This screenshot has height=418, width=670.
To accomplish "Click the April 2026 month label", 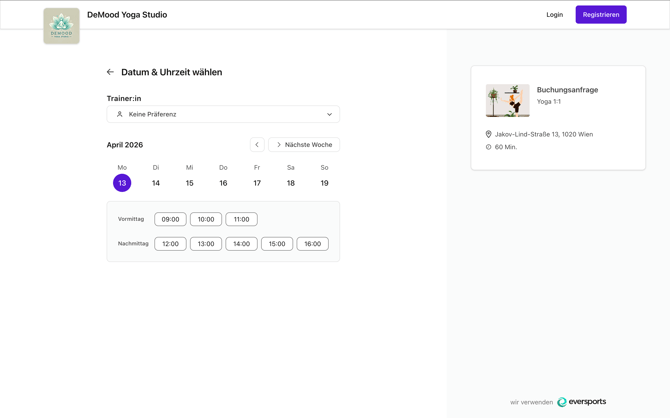I will [125, 145].
